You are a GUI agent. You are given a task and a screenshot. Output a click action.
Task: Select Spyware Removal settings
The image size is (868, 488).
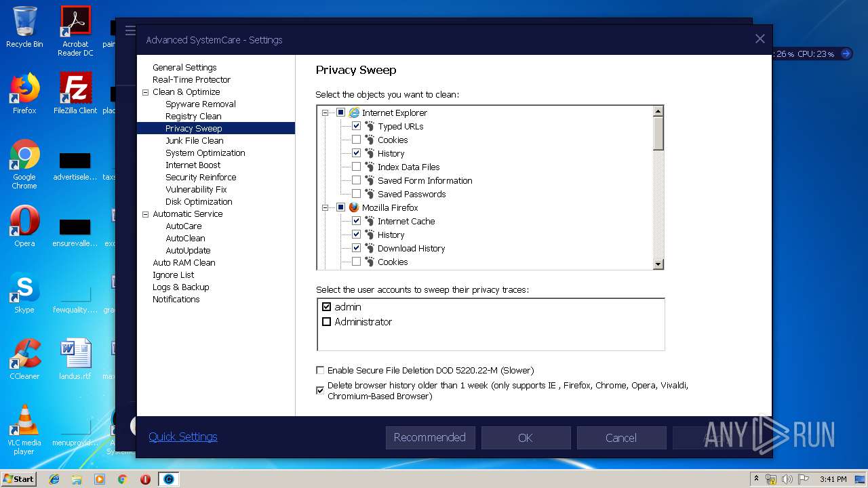tap(201, 104)
